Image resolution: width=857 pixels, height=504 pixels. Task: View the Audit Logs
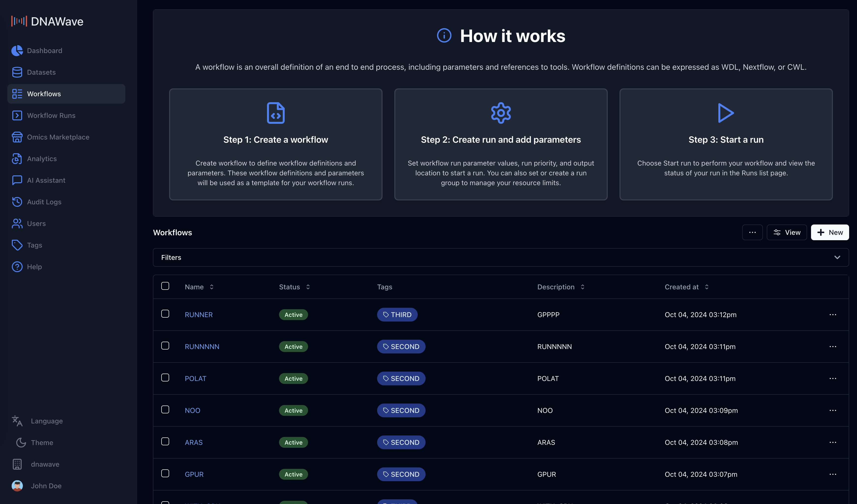click(44, 202)
